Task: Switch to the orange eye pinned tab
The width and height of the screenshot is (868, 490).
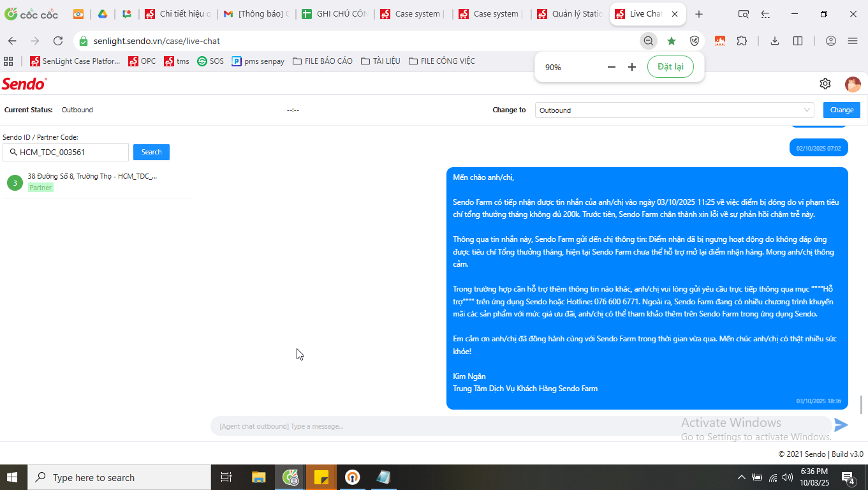Action: 78,14
